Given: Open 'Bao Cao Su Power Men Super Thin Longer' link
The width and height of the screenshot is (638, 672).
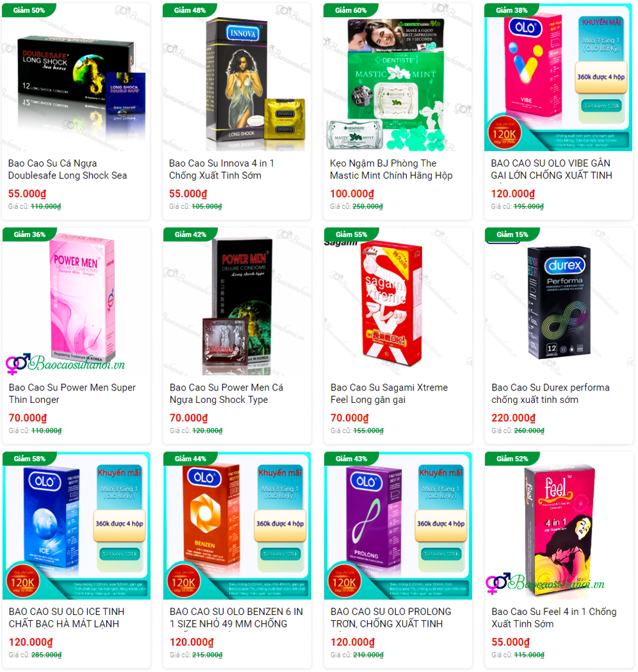Looking at the screenshot, I should [x=72, y=394].
